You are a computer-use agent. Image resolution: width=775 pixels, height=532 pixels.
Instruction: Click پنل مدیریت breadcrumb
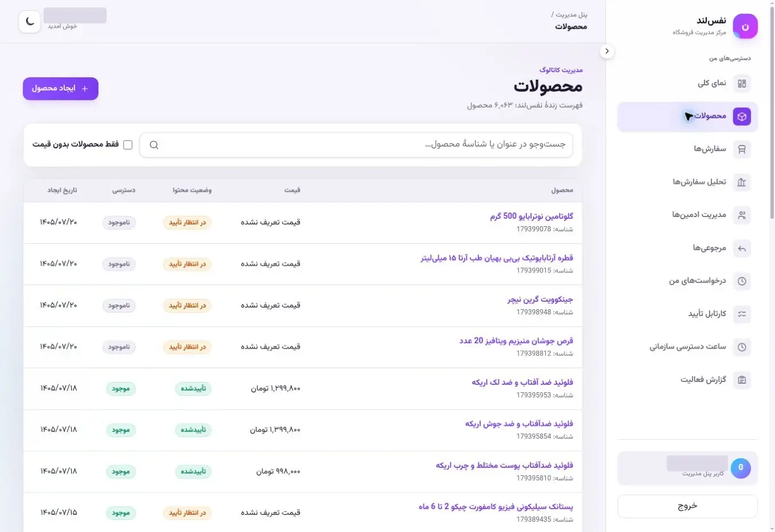click(572, 15)
